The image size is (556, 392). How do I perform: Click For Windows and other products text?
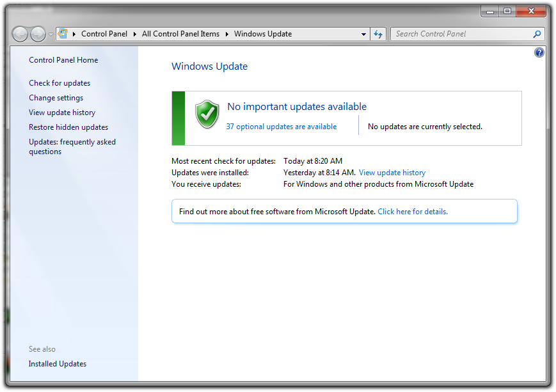(x=378, y=184)
